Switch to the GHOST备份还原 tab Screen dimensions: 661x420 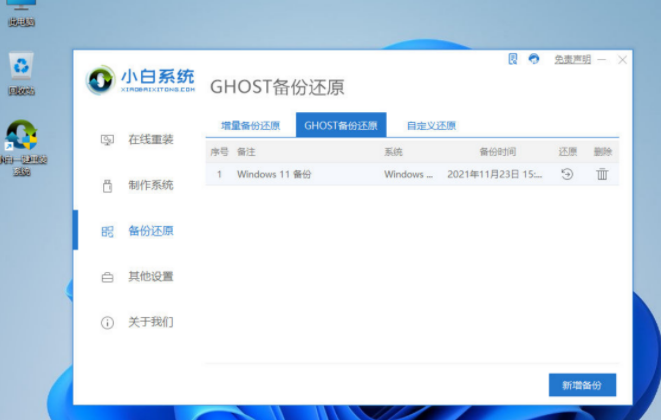pos(341,125)
